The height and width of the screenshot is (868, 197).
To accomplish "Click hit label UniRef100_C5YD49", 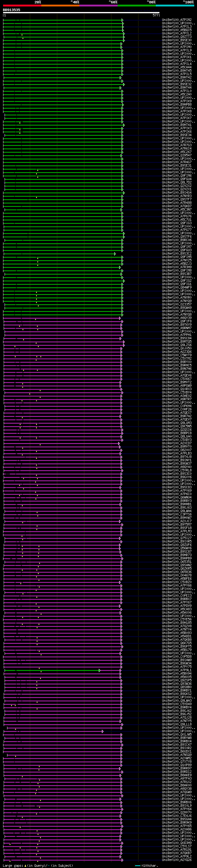I will 177,704.
